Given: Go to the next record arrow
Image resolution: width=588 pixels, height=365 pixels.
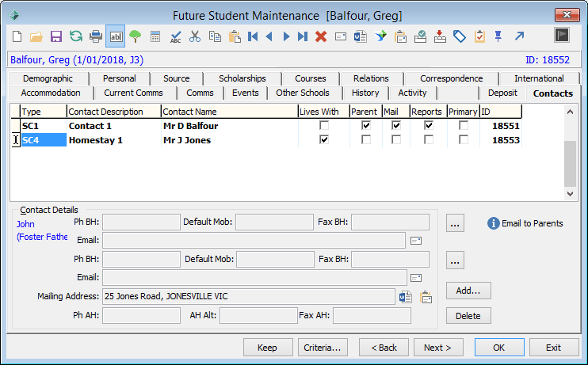Looking at the screenshot, I should pos(286,36).
